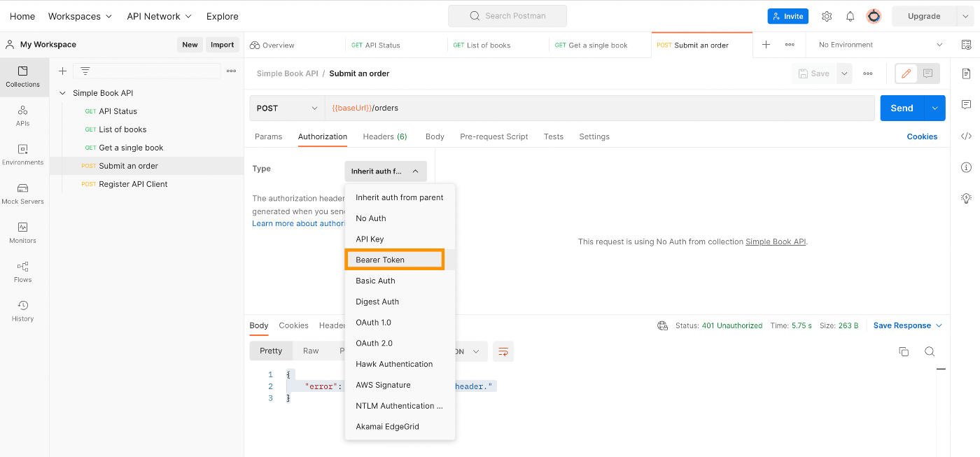The height and width of the screenshot is (457, 980).
Task: Expand the API Network menu
Action: (159, 16)
